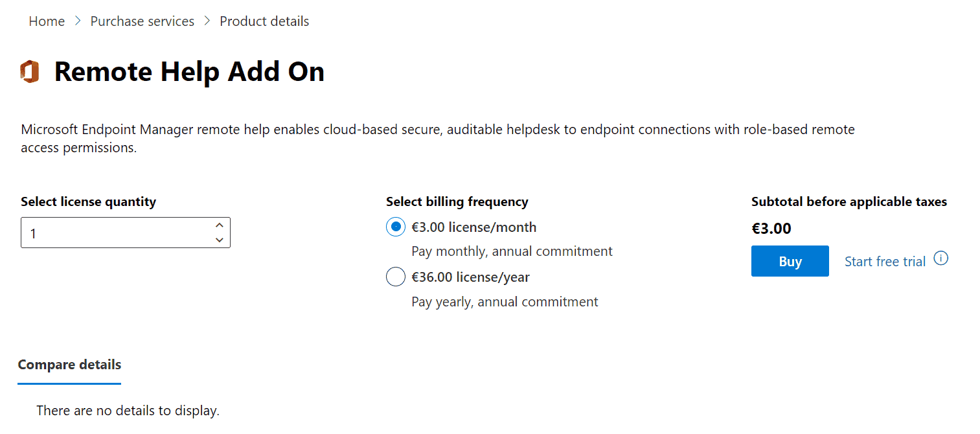Select the €36.00 license/year radio button
980x434 pixels.
pos(396,277)
